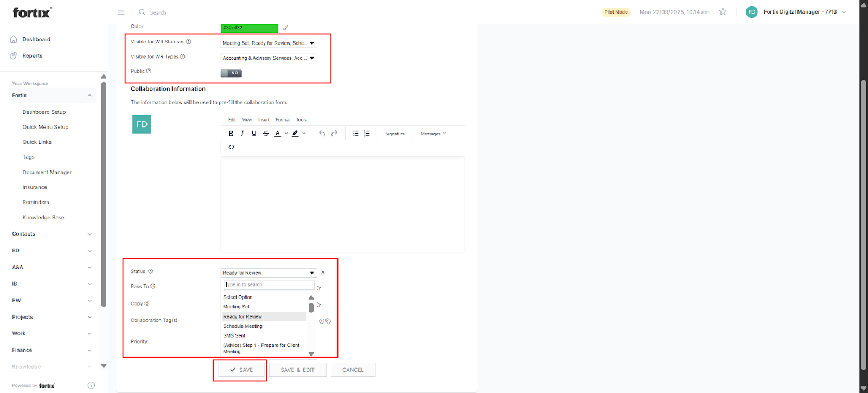Expand the Contacts section in the sidebar
Image resolution: width=868 pixels, height=393 pixels.
tap(52, 234)
